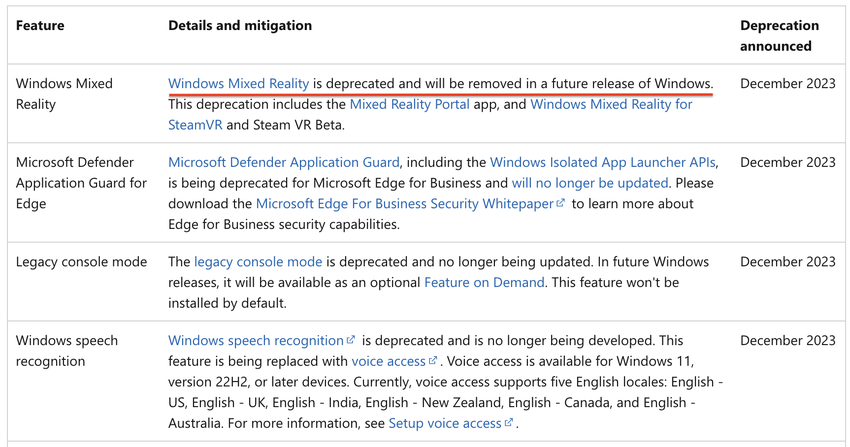Open Windows Mixed Reality for SteamVR link
Viewport: 850px width, 447px height.
pos(611,104)
